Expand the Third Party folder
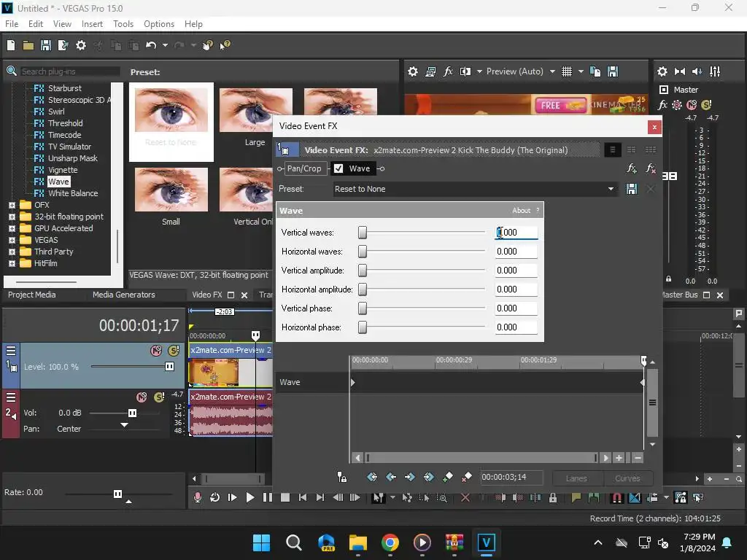 click(12, 252)
